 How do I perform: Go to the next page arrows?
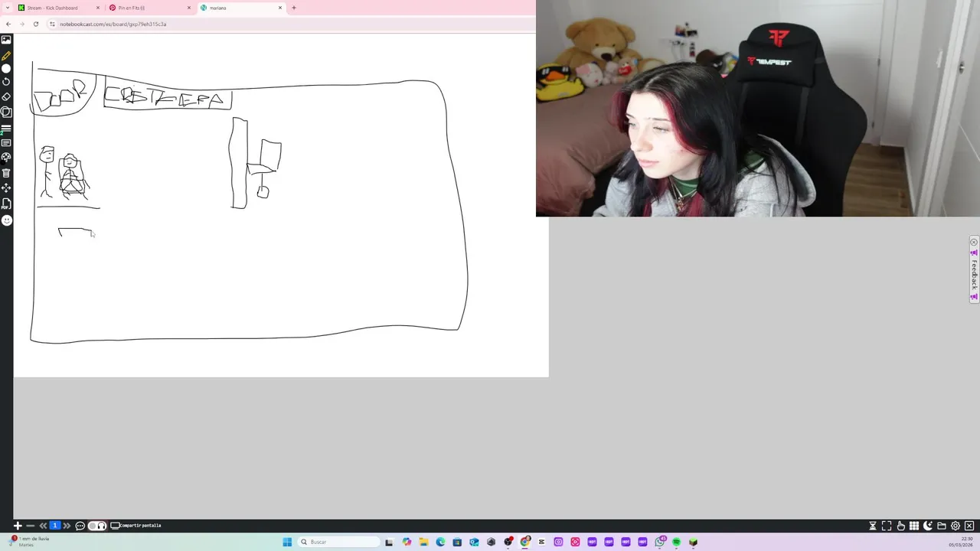point(67,526)
